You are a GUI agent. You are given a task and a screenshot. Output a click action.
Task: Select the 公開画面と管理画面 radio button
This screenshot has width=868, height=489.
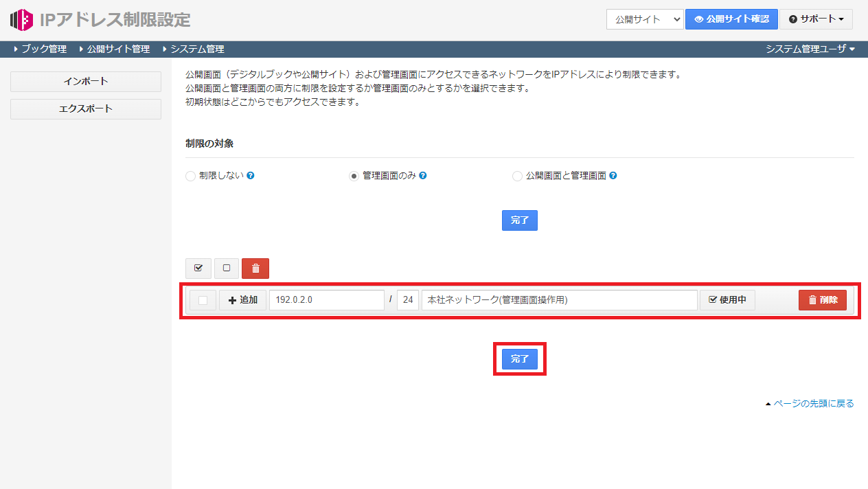517,176
